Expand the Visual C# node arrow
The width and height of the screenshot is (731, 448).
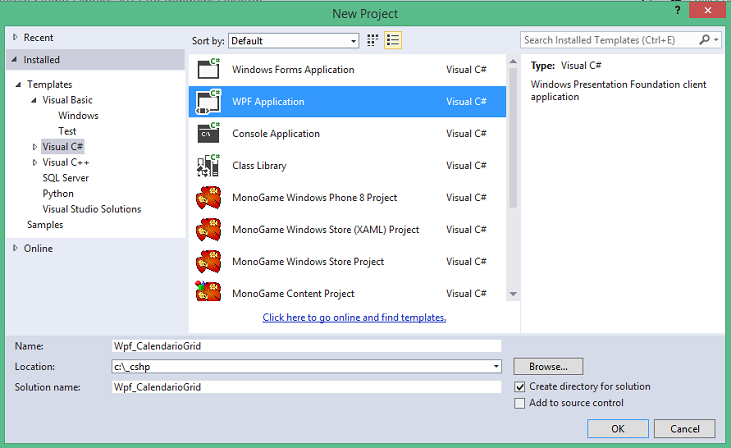coord(34,147)
